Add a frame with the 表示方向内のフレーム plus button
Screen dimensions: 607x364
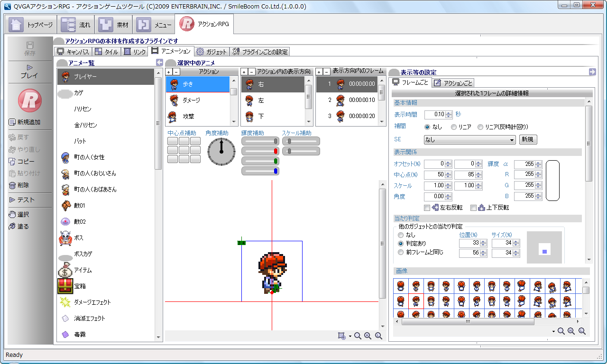coord(319,72)
